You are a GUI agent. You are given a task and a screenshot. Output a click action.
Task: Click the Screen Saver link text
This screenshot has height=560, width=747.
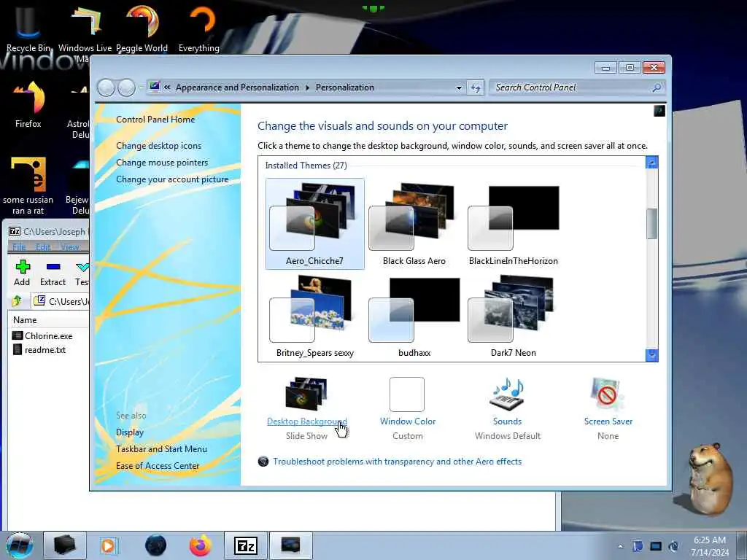(x=608, y=421)
